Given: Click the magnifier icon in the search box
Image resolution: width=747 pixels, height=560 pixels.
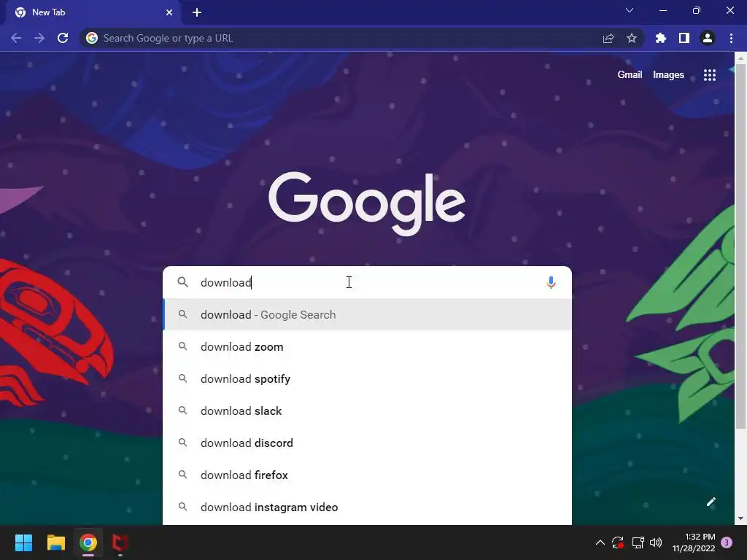Looking at the screenshot, I should point(182,282).
